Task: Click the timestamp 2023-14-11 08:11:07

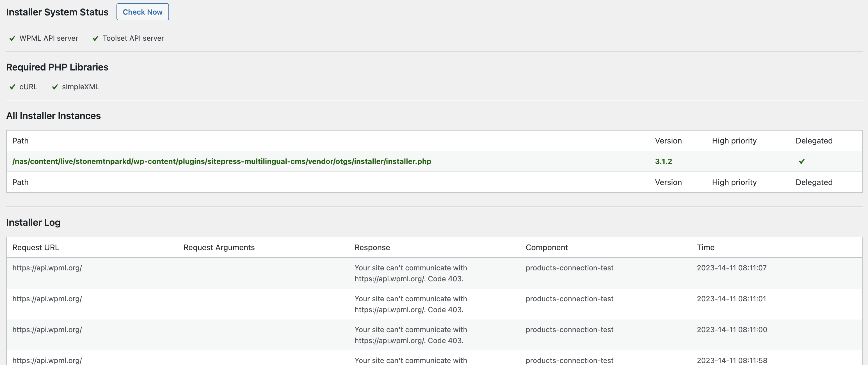Action: click(732, 268)
